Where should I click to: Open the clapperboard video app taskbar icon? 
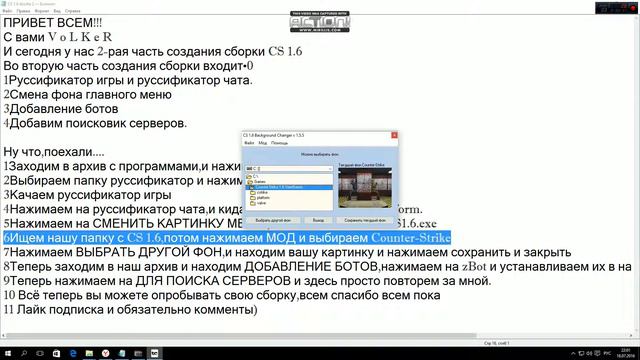[x=138, y=353]
